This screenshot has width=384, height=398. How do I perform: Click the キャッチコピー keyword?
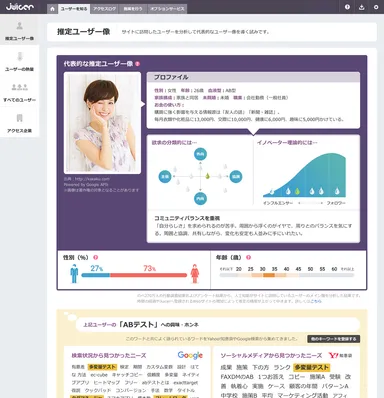(127, 375)
